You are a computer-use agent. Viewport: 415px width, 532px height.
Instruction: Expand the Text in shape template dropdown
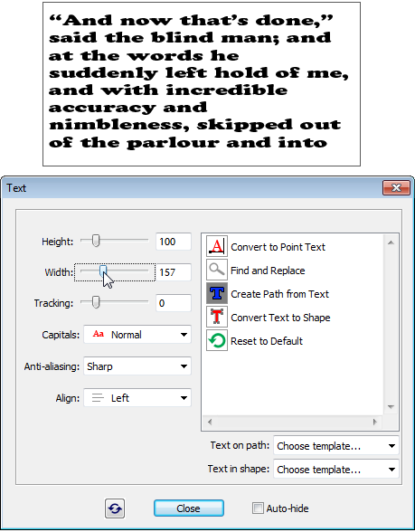[x=336, y=470]
